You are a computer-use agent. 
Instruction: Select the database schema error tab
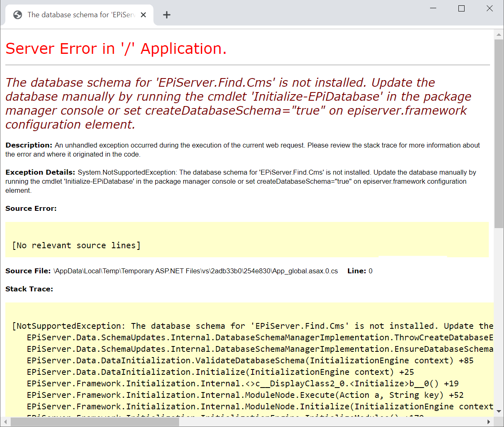(x=79, y=15)
